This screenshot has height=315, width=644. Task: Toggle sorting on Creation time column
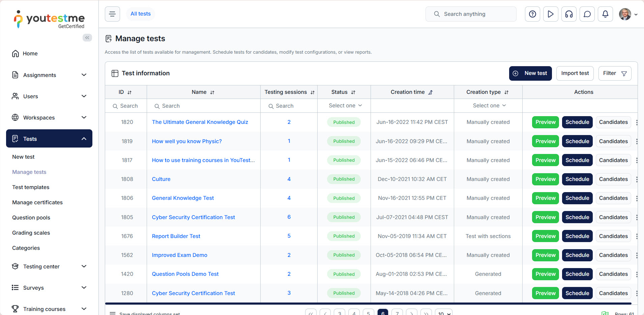(430, 92)
